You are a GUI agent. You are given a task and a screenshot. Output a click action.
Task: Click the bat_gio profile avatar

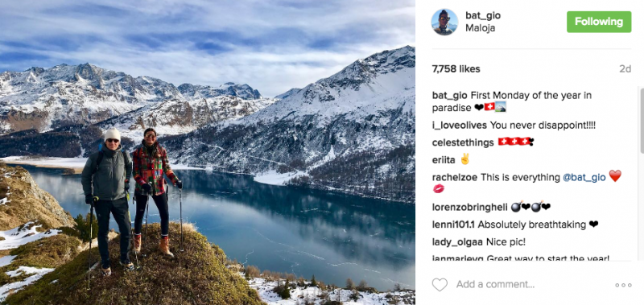[x=444, y=23]
